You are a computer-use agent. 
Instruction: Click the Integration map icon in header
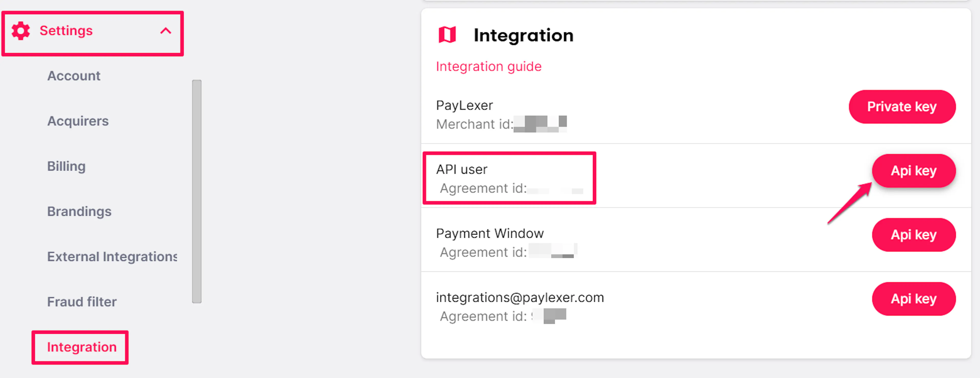point(447,35)
